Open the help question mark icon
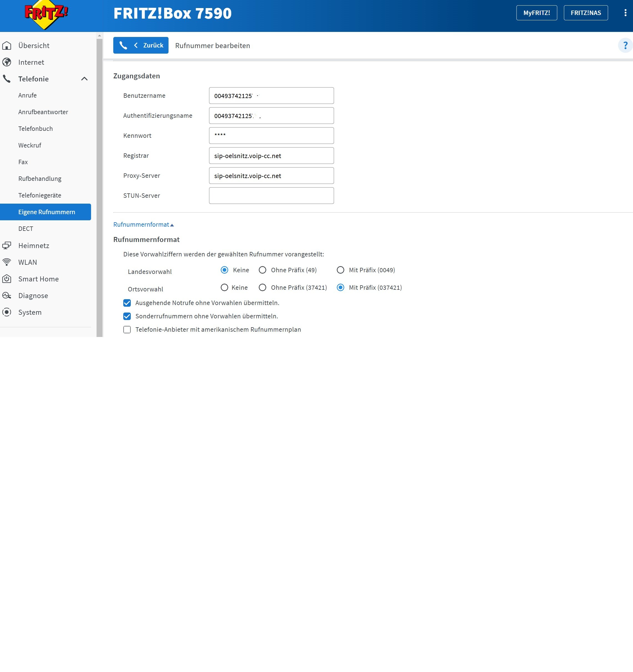This screenshot has height=672, width=633. tap(625, 45)
